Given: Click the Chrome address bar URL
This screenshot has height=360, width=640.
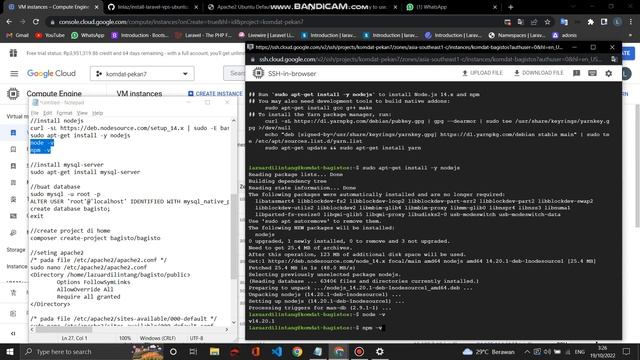Looking at the screenshot, I should point(181,22).
